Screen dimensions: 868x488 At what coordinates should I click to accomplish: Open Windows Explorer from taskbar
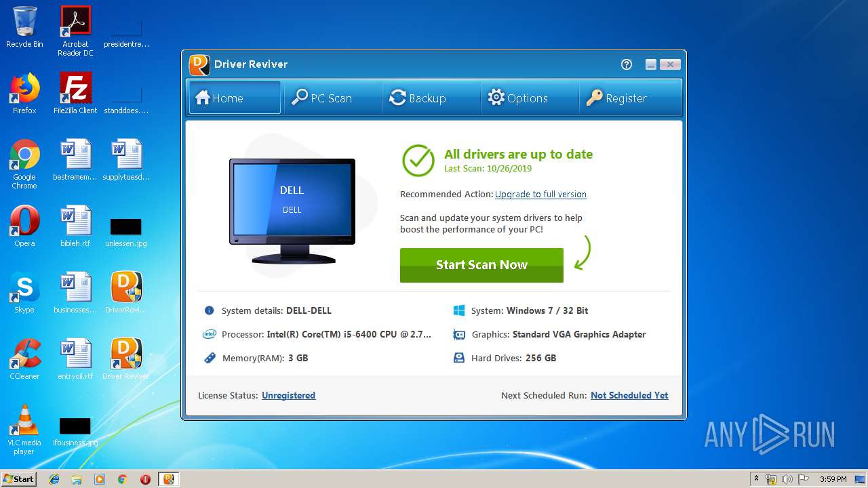77,479
